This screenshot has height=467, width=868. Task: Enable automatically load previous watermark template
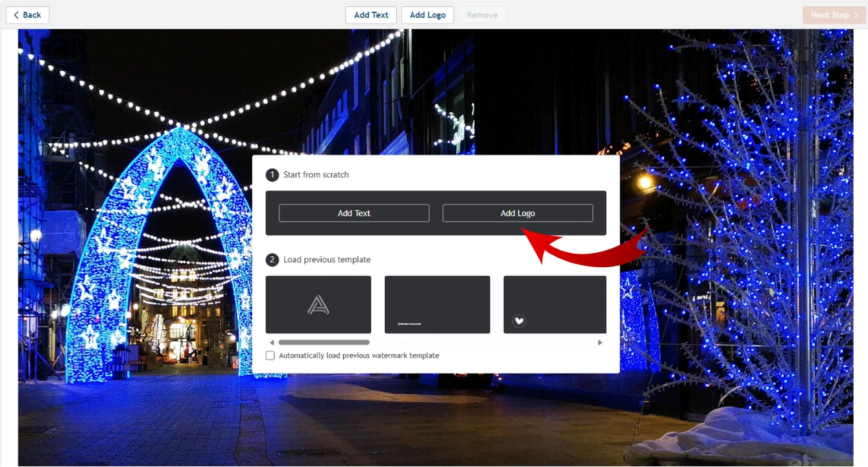pos(271,355)
